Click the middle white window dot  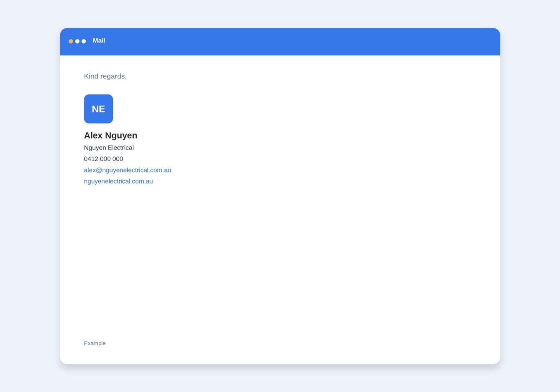[x=77, y=41]
